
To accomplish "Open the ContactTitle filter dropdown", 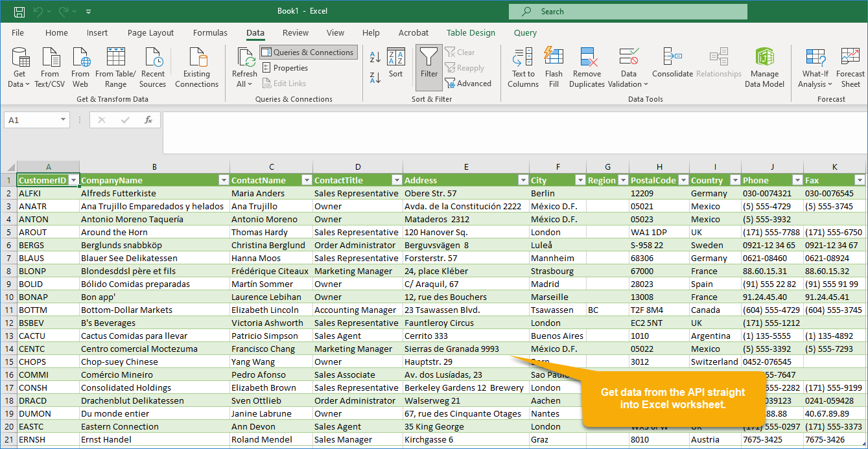I will [396, 180].
